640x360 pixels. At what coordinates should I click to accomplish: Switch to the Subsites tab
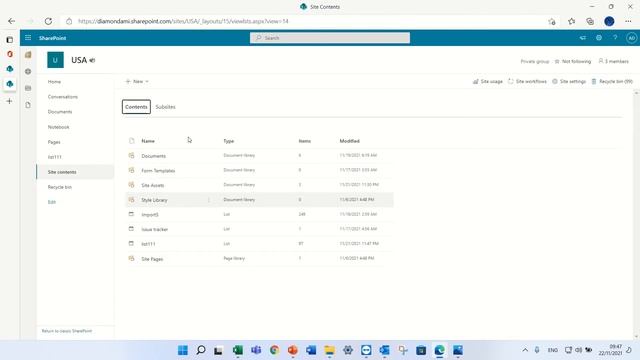165,107
